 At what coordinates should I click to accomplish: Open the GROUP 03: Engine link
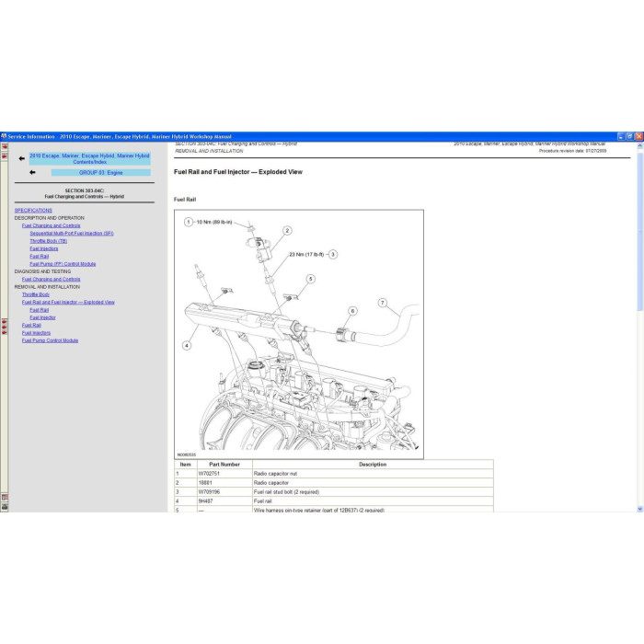(x=100, y=173)
